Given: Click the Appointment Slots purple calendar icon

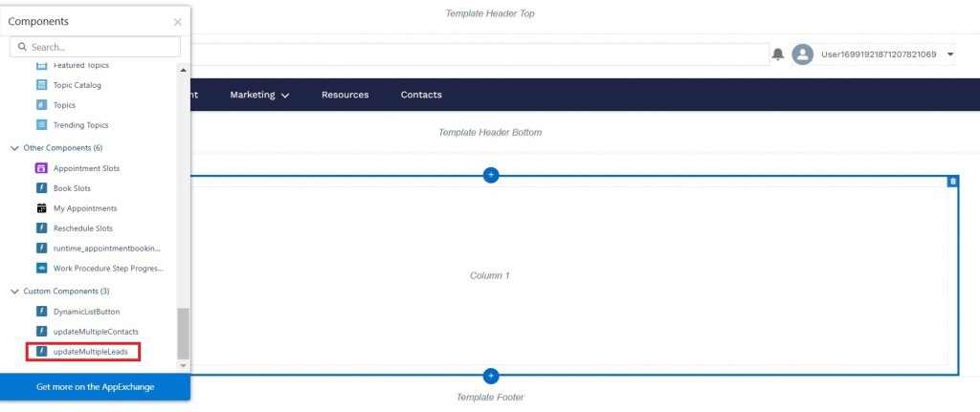Looking at the screenshot, I should click(x=42, y=168).
